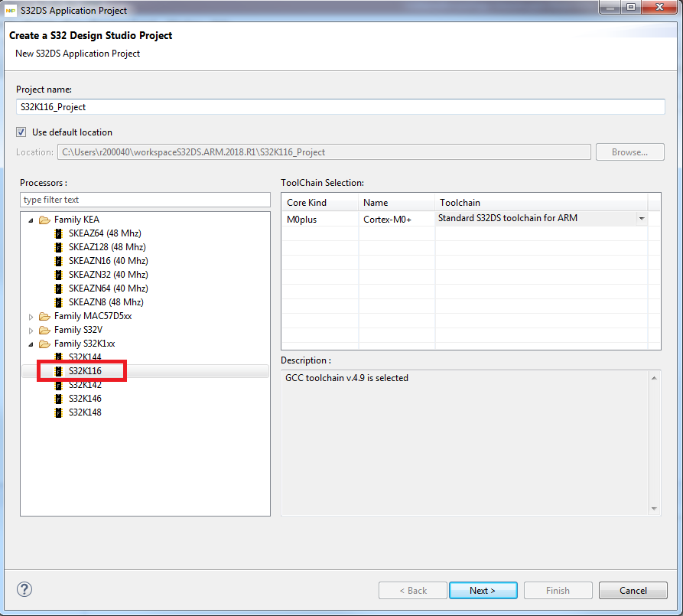Viewport: 683px width, 616px height.
Task: Click the Cortex-M0+ table cell
Action: [396, 220]
